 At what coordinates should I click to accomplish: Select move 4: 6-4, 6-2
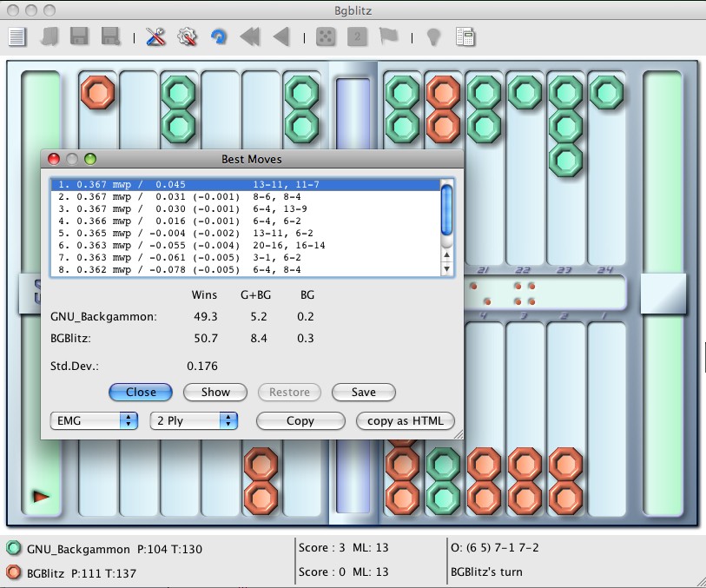246,221
